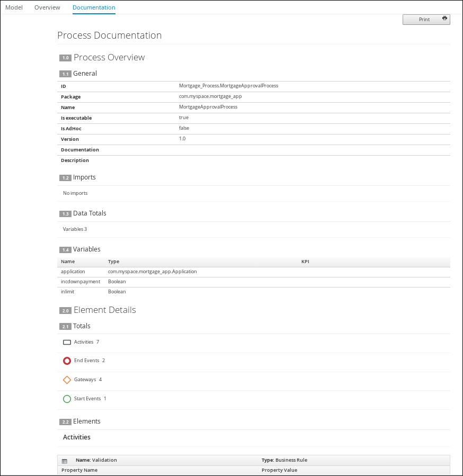Click the 2.1 Totals section badge
The image size is (463, 476).
[x=65, y=326]
